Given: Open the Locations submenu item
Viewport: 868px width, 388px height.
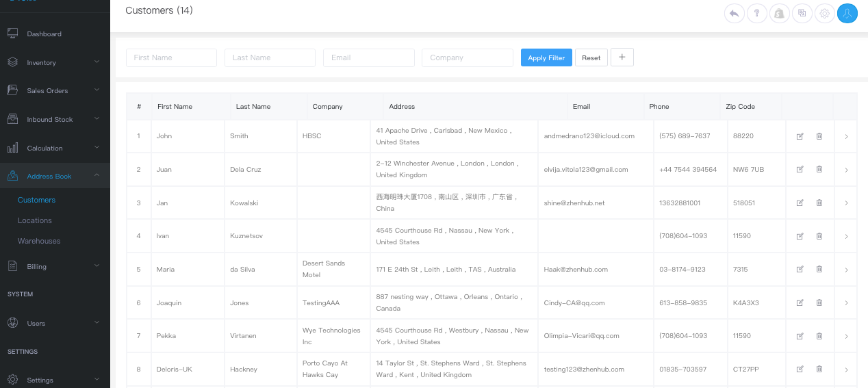Looking at the screenshot, I should [x=35, y=220].
